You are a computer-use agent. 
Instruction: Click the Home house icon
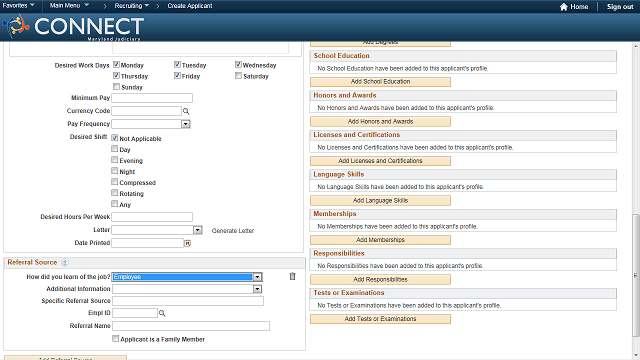click(563, 7)
